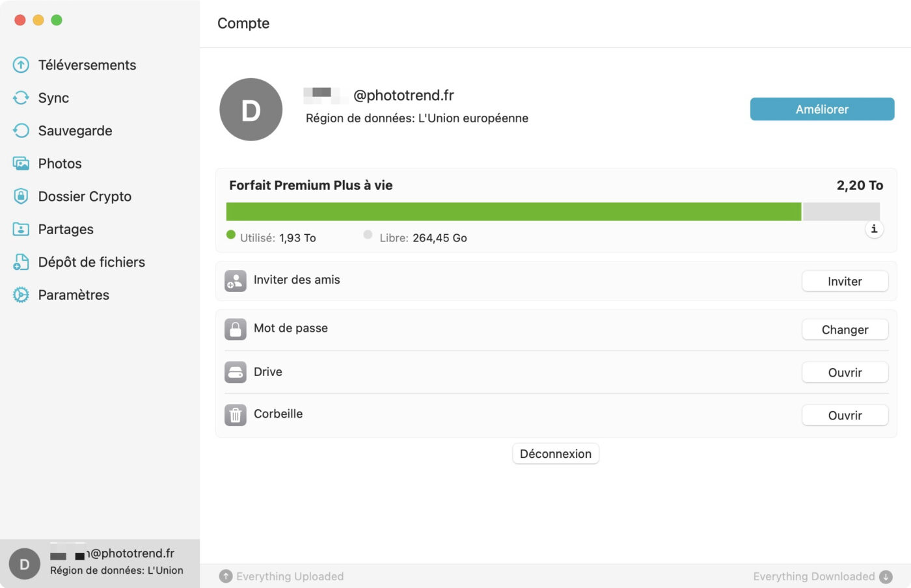Viewport: 911px width, 588px height.
Task: Log out with the Déconnexion button
Action: coord(556,454)
